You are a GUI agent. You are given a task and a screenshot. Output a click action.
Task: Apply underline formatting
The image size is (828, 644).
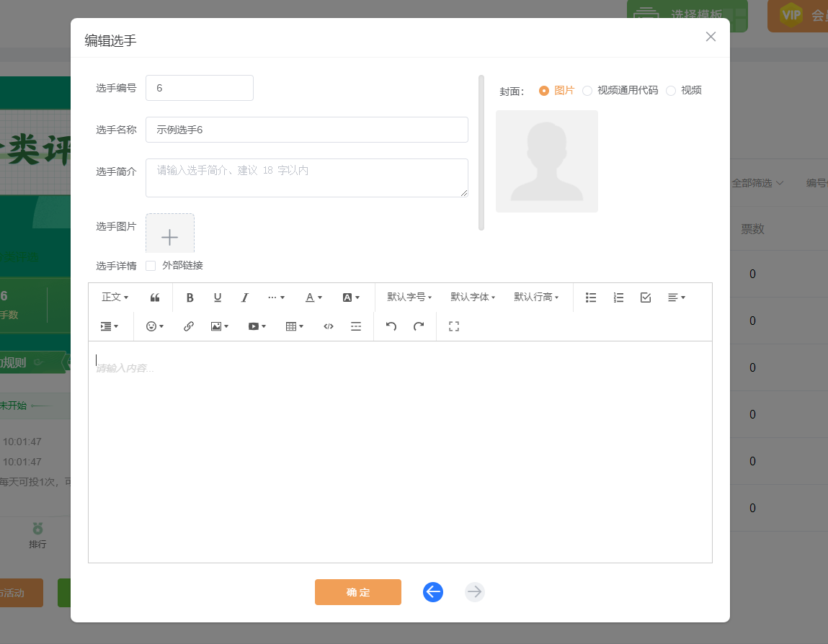(x=218, y=298)
